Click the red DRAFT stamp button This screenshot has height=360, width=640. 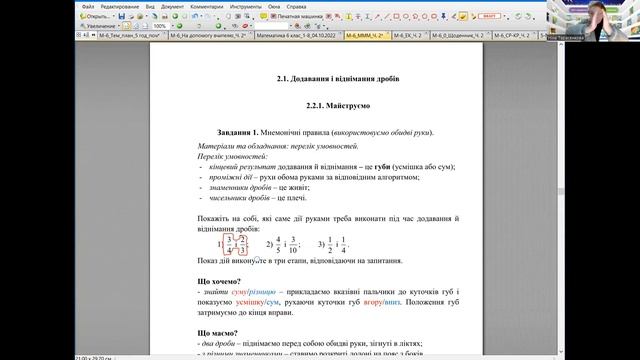point(489,16)
